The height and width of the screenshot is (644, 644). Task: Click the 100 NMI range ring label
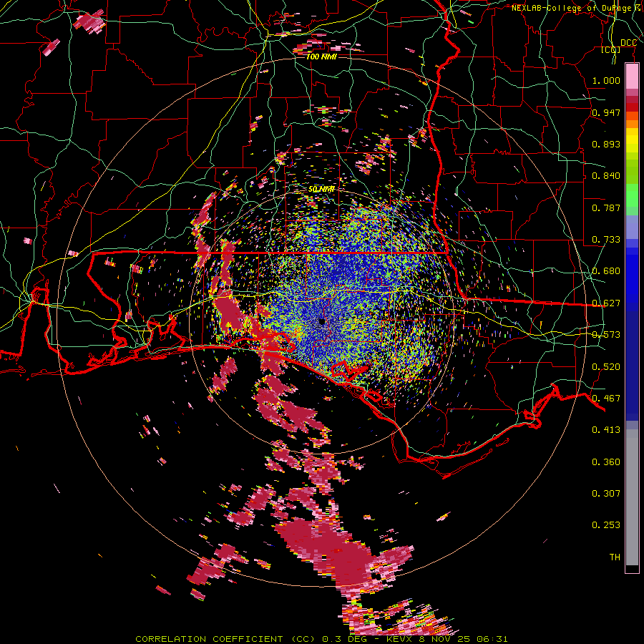coord(321,57)
